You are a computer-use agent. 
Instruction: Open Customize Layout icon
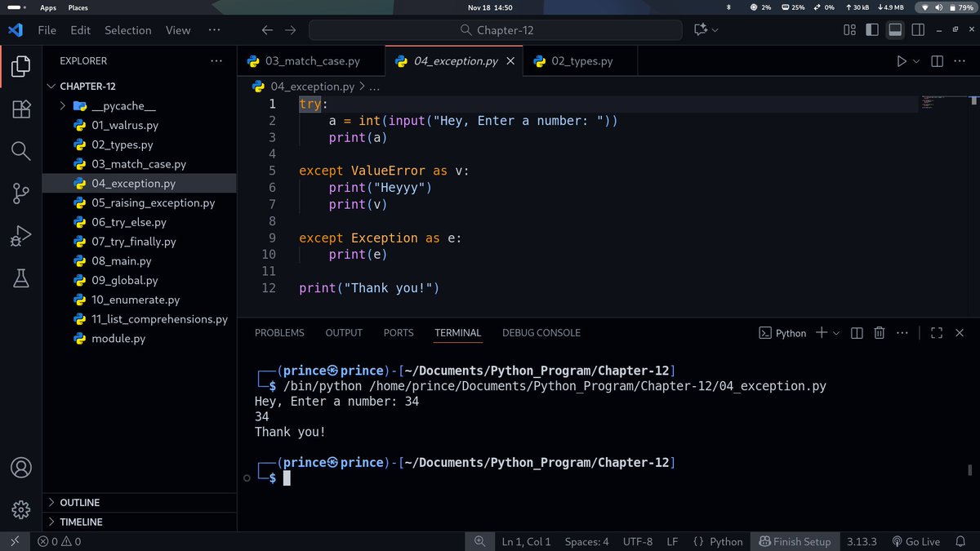[850, 30]
